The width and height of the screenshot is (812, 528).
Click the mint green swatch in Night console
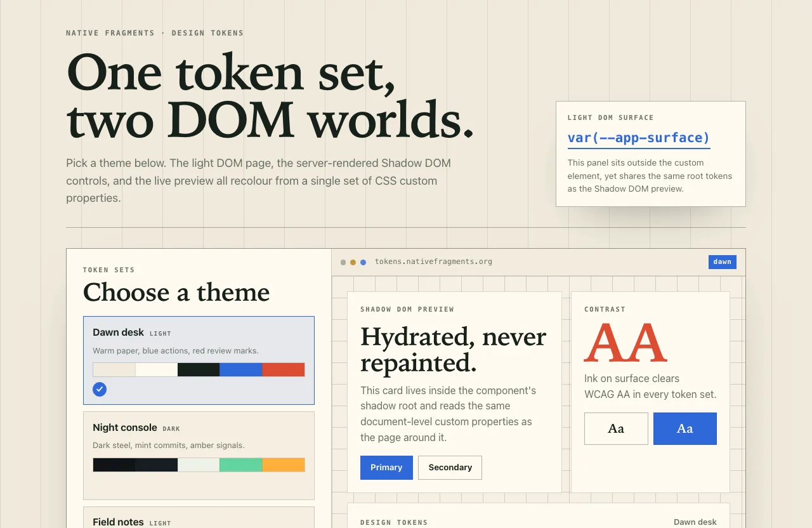click(241, 465)
